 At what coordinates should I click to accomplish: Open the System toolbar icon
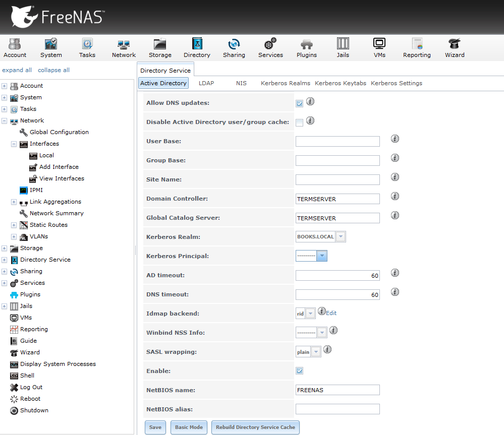click(51, 48)
